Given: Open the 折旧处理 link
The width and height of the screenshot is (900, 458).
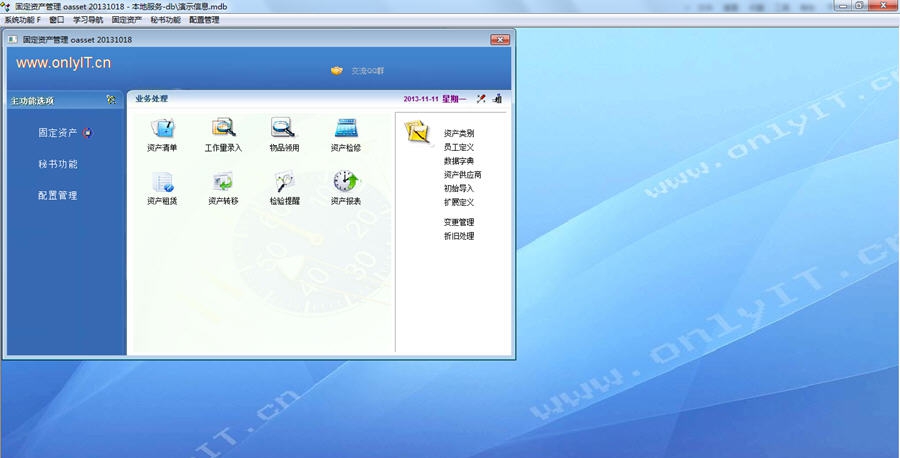Looking at the screenshot, I should (x=459, y=236).
